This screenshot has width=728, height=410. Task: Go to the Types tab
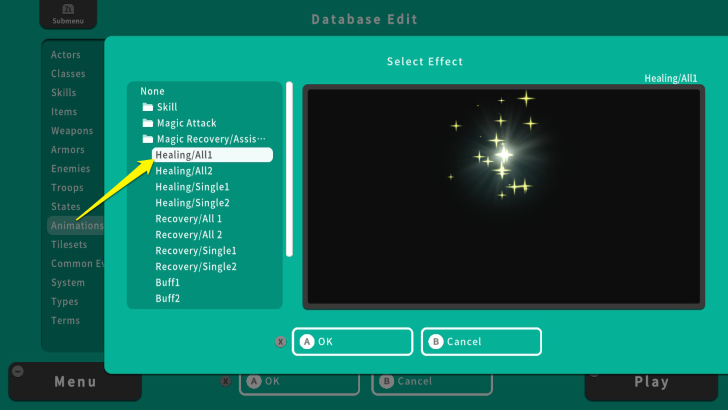coord(65,302)
